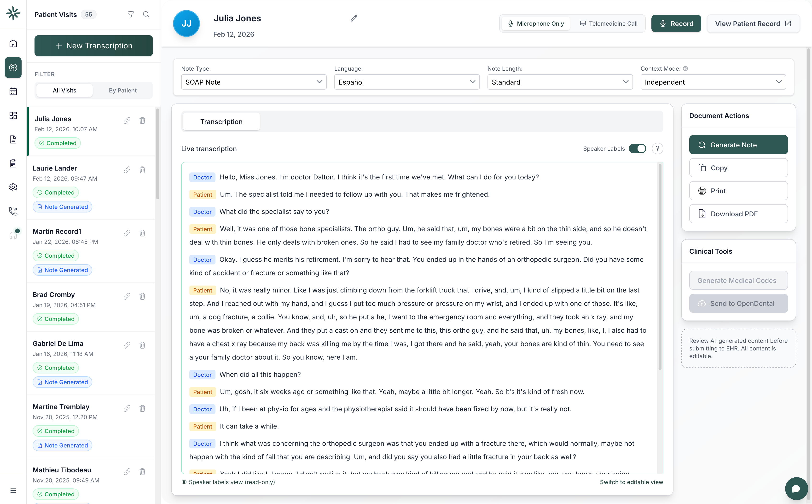Viewport: 812px width, 504px height.
Task: Toggle the Speaker Labels switch off
Action: pyautogui.click(x=637, y=149)
